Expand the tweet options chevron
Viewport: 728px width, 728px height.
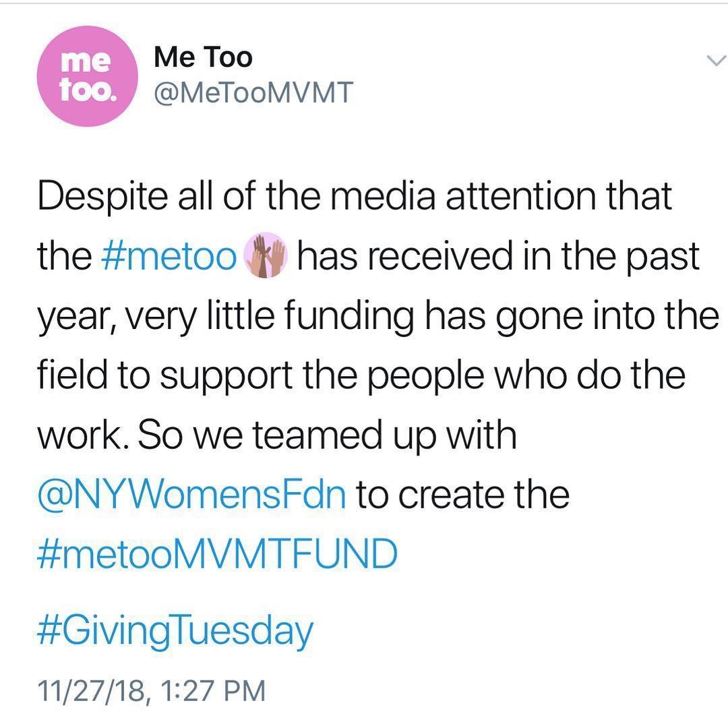pos(713,61)
